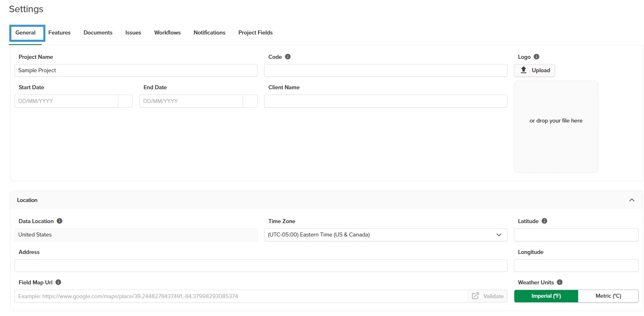Open the Time Zone dropdown

pos(386,235)
